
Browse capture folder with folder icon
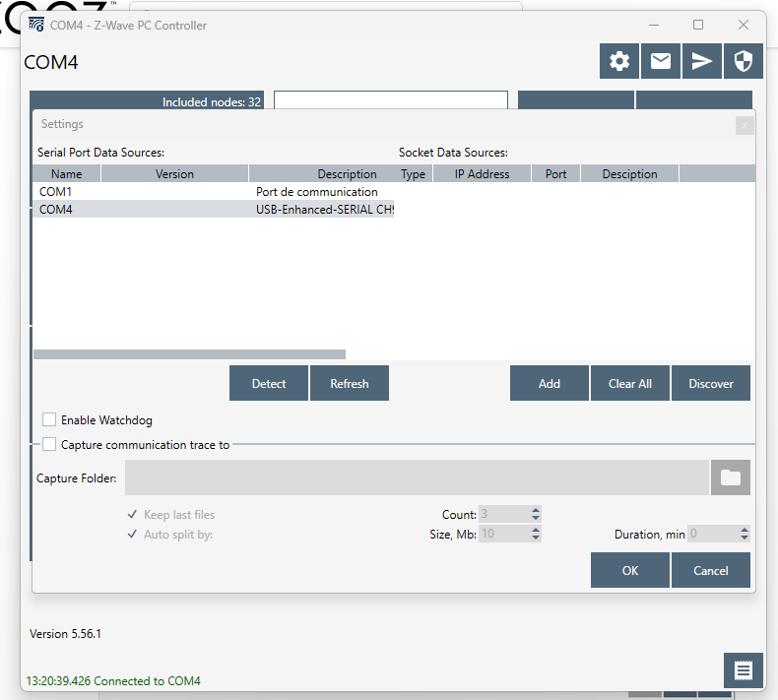point(731,477)
